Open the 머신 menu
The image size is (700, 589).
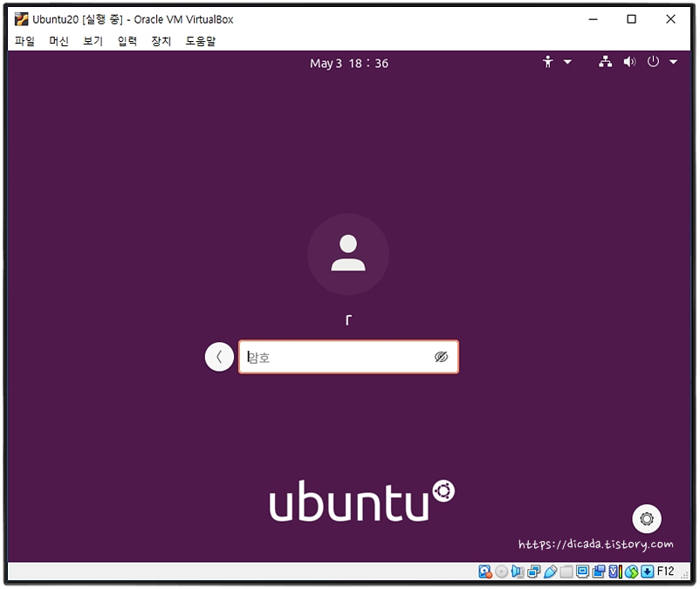pos(59,41)
